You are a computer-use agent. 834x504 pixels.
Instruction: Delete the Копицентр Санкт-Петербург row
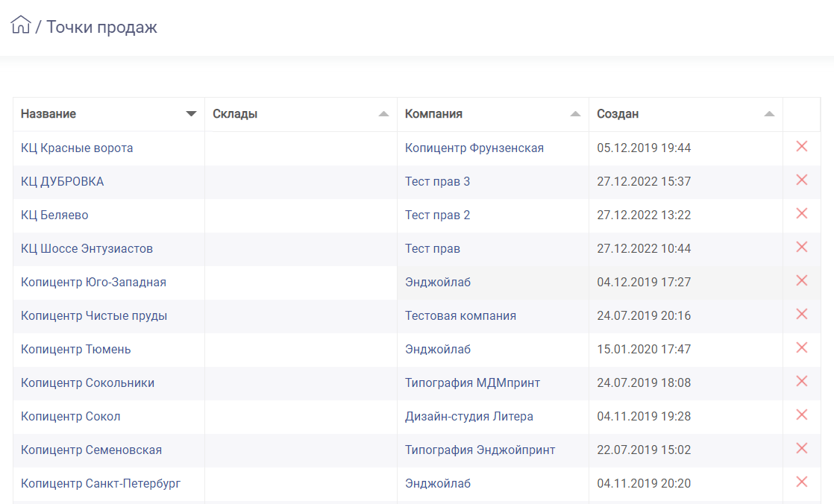[802, 481]
